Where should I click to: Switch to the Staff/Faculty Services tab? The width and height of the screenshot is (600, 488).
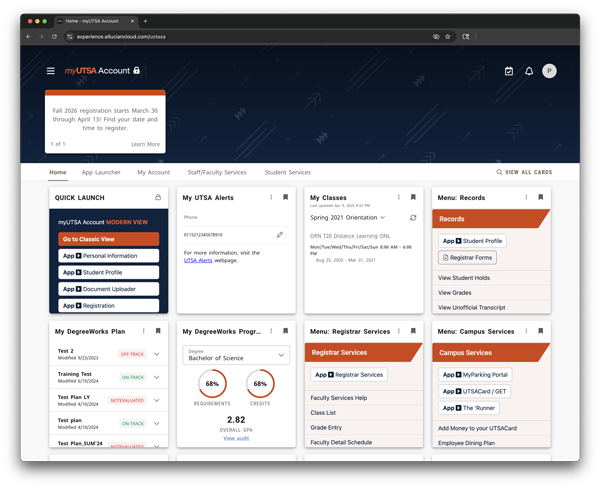click(217, 172)
